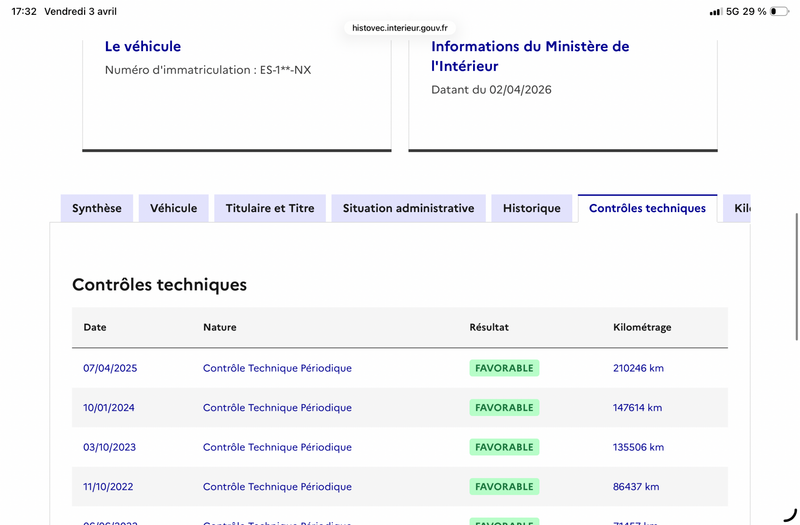The width and height of the screenshot is (800, 525).
Task: Tap the battery icon in status bar
Action: [781, 11]
